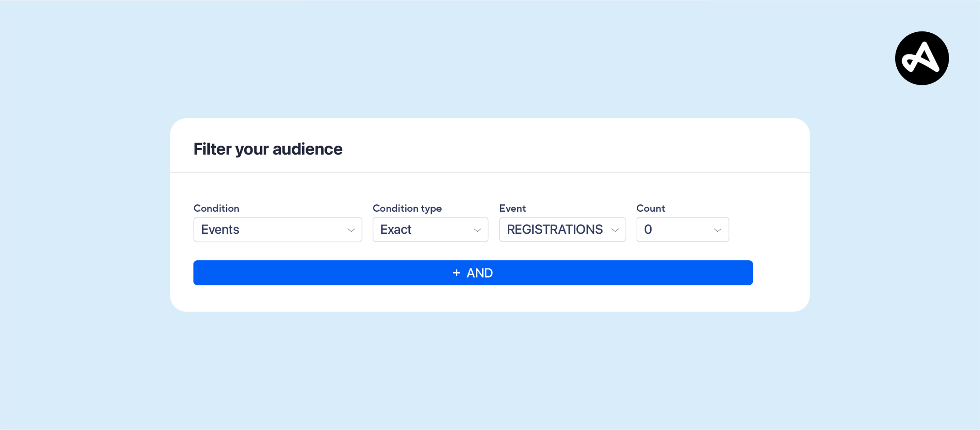Expand the Count dropdown showing 0

(682, 229)
